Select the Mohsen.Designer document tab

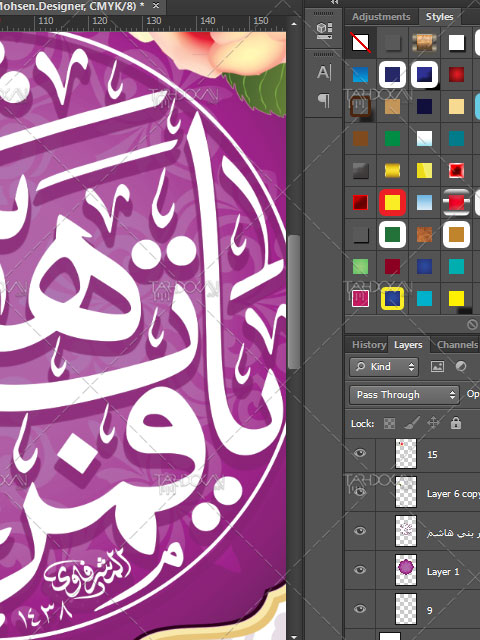[x=72, y=6]
